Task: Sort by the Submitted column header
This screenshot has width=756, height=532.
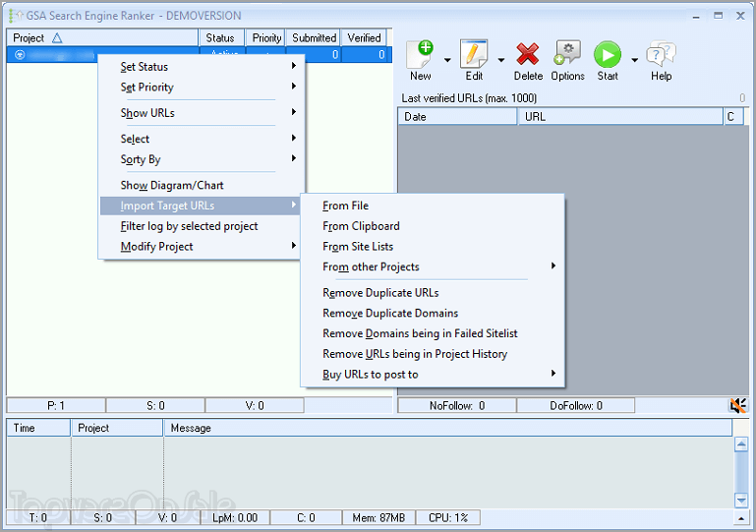Action: [314, 37]
